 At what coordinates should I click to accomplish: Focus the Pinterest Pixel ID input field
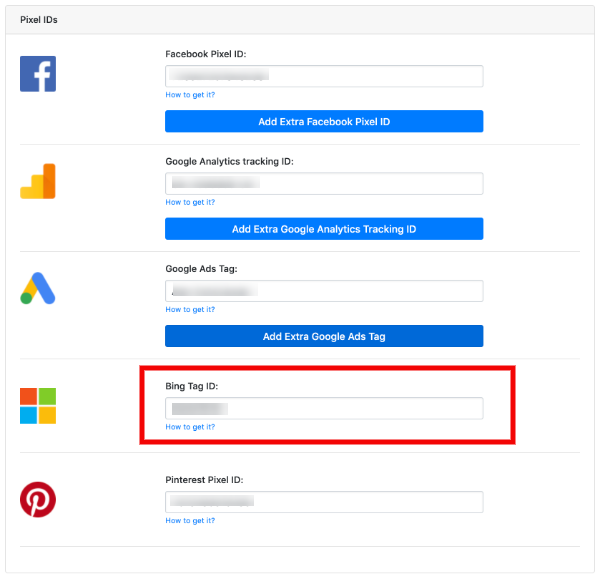point(324,502)
